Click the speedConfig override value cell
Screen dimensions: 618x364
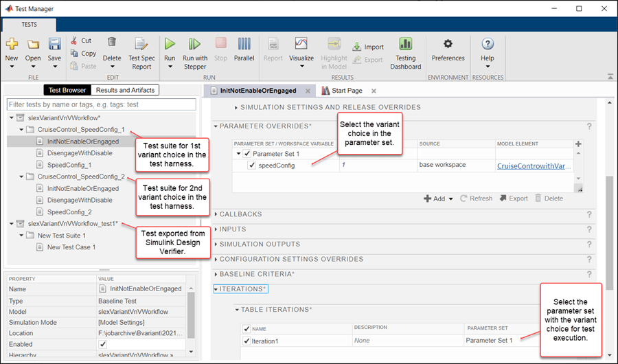(378, 166)
